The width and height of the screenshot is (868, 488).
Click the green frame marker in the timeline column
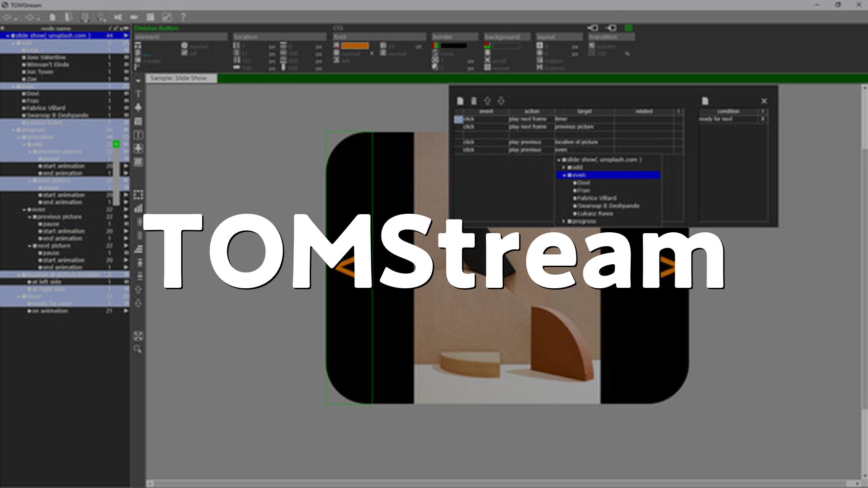tap(116, 144)
